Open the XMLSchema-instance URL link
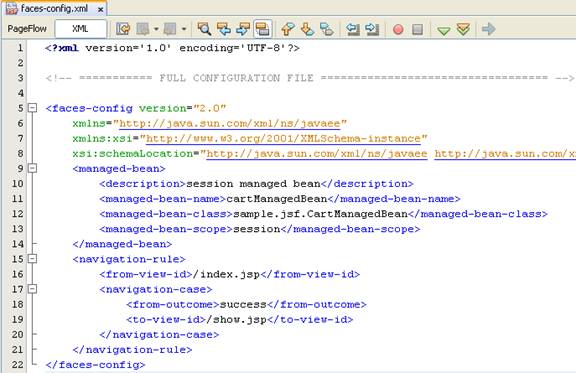Viewport: 576px width, 373px height. pos(283,139)
